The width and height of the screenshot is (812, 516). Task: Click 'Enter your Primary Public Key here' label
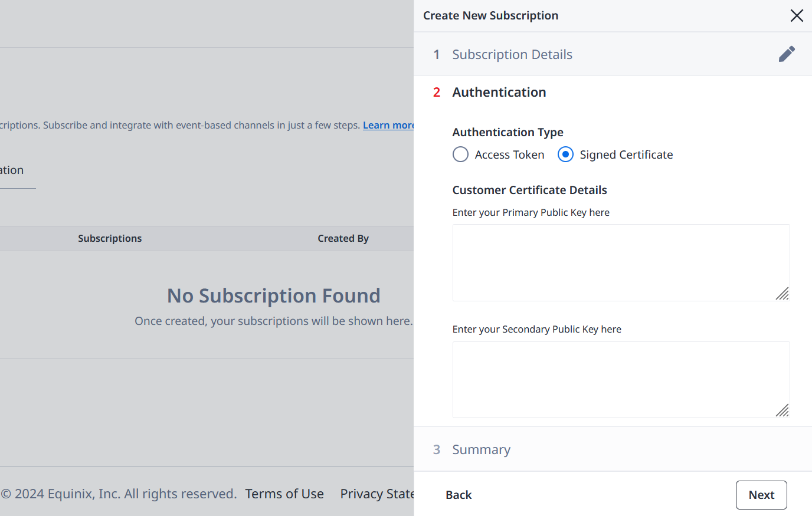pyautogui.click(x=531, y=212)
